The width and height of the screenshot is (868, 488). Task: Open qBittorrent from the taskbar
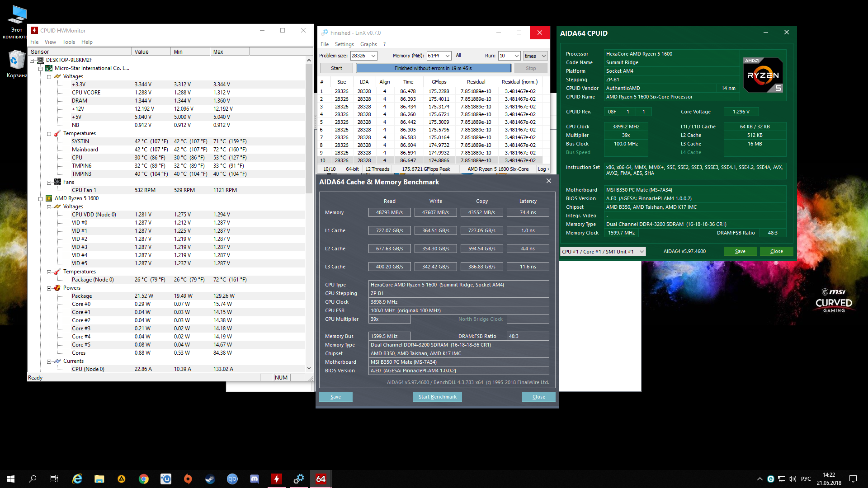[x=232, y=479]
